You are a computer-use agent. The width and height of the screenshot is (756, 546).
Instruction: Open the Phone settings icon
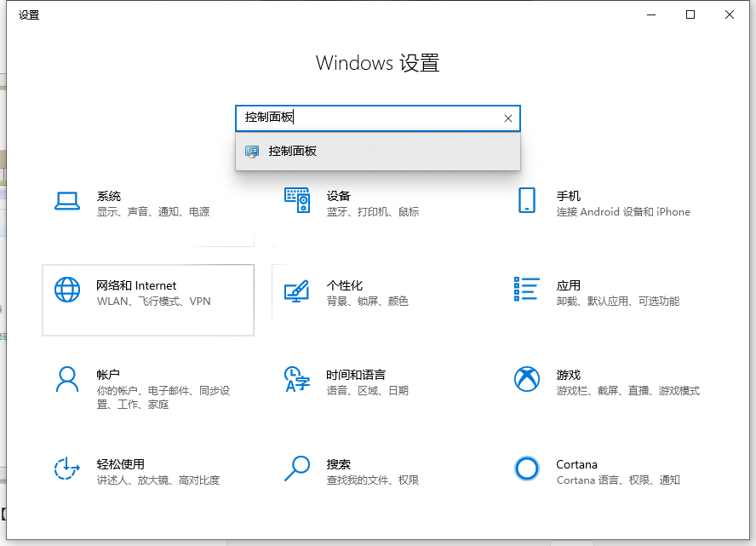(x=527, y=201)
